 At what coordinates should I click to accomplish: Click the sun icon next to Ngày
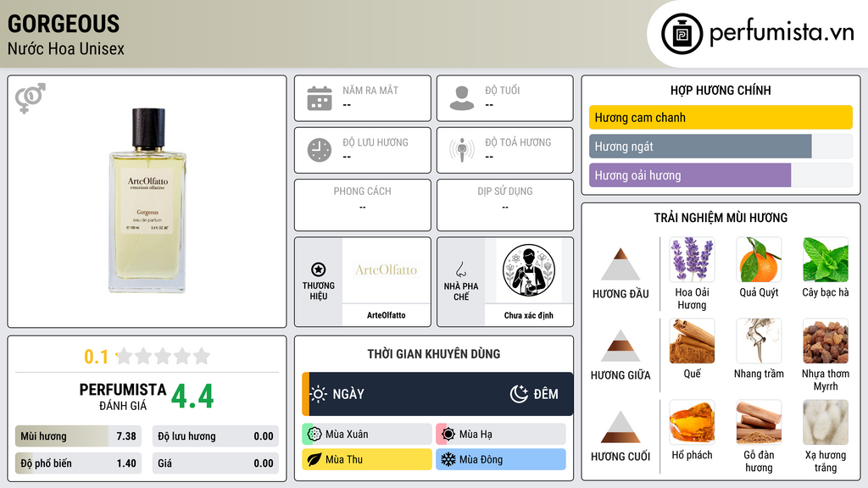(x=319, y=394)
